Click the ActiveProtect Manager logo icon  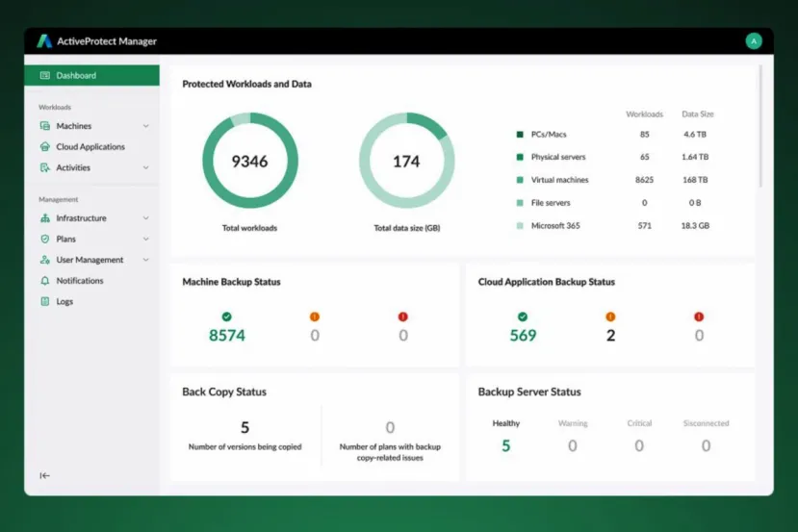pyautogui.click(x=44, y=41)
